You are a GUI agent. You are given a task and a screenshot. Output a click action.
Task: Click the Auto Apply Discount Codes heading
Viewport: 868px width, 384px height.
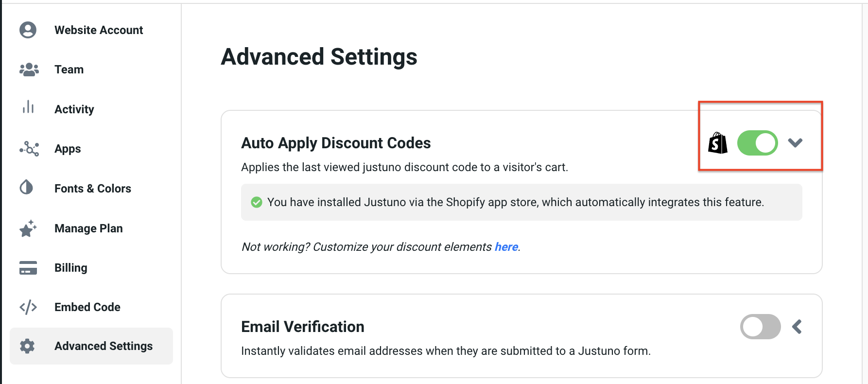pyautogui.click(x=336, y=143)
